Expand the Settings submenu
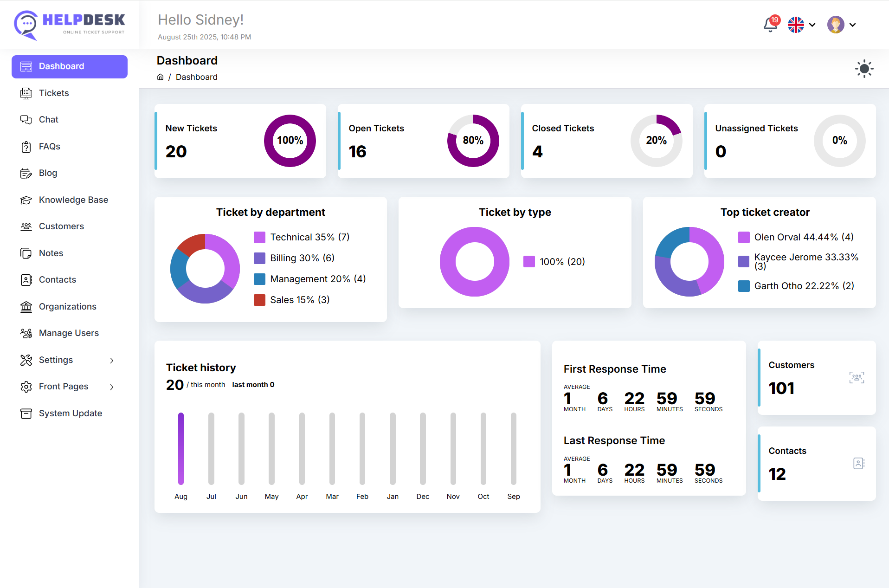This screenshot has width=889, height=588. pyautogui.click(x=69, y=360)
